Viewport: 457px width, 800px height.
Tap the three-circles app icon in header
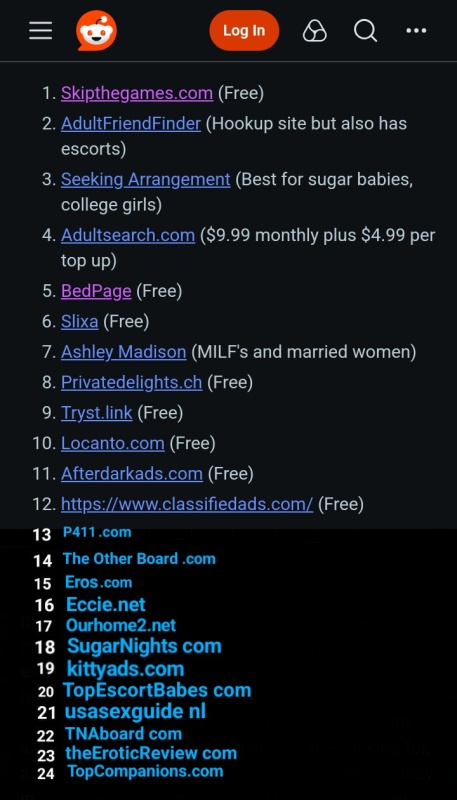(315, 31)
